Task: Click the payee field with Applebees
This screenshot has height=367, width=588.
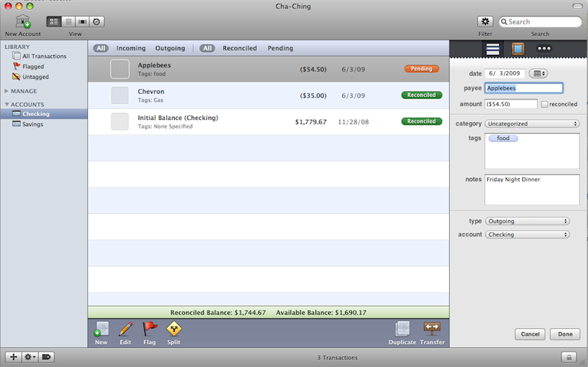Action: click(524, 88)
